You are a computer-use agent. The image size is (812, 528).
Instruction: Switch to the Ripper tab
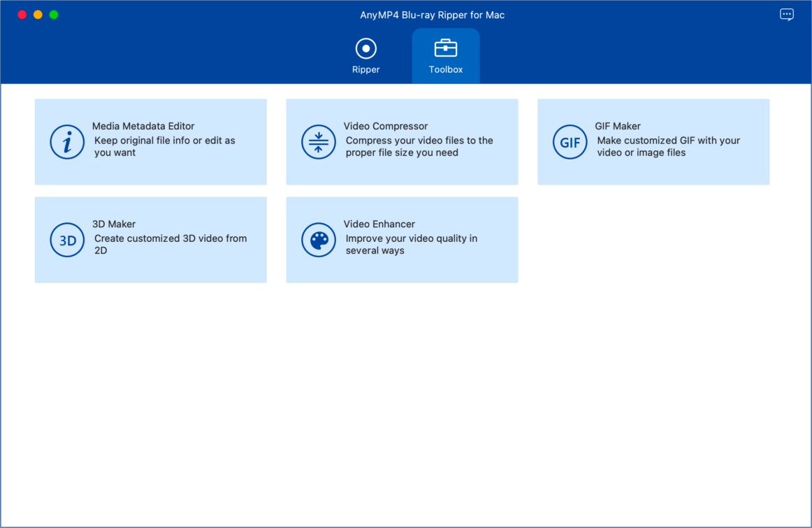[365, 56]
